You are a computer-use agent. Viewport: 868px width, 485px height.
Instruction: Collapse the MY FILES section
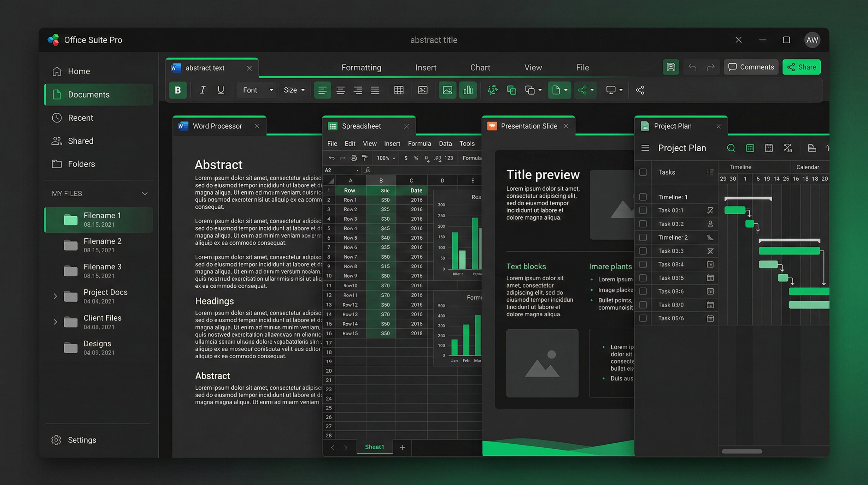144,193
